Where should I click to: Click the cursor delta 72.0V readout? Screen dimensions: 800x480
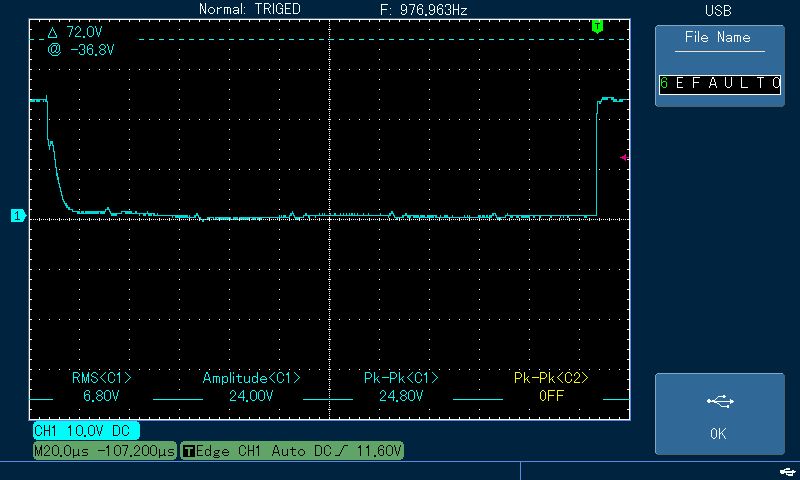(75, 33)
